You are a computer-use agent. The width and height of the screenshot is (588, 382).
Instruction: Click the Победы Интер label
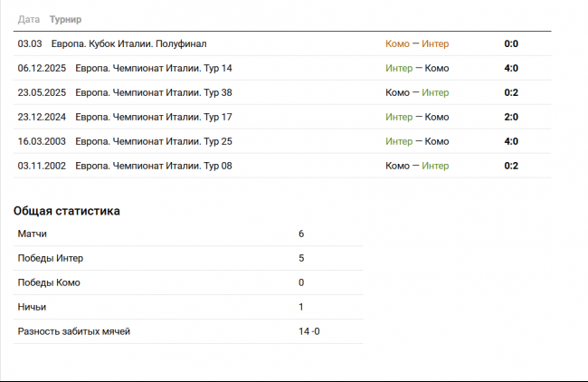(x=51, y=258)
